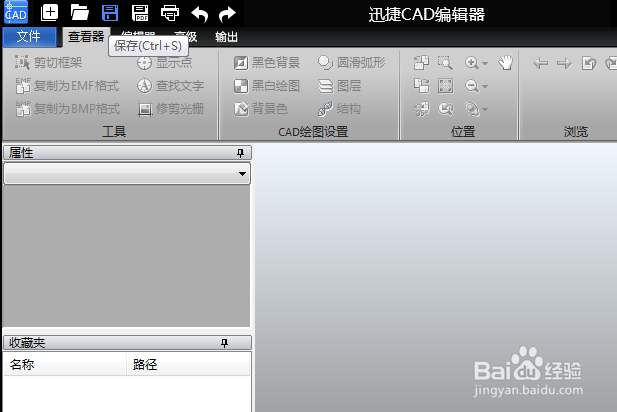Toggle 黑色背景 mode
The width and height of the screenshot is (617, 412).
[x=267, y=62]
